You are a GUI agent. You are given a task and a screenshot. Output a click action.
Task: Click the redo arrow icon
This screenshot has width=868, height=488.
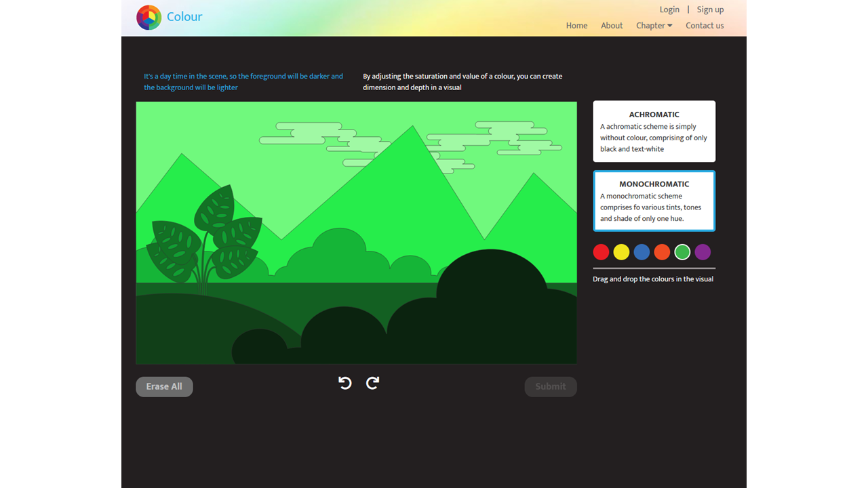coord(372,383)
